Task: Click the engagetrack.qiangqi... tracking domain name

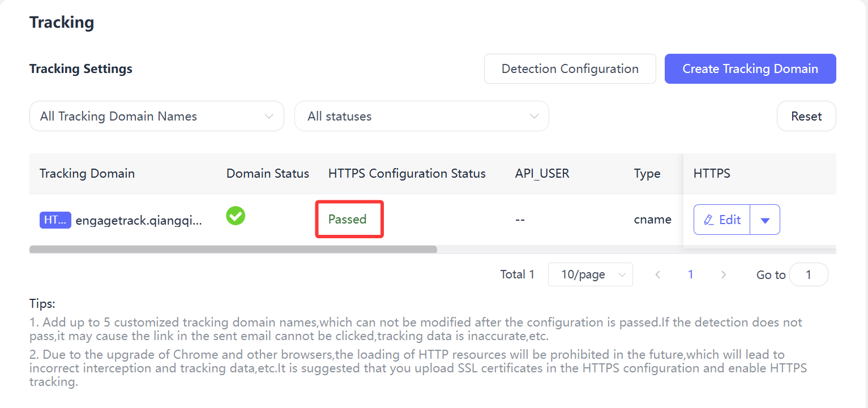Action: click(139, 221)
